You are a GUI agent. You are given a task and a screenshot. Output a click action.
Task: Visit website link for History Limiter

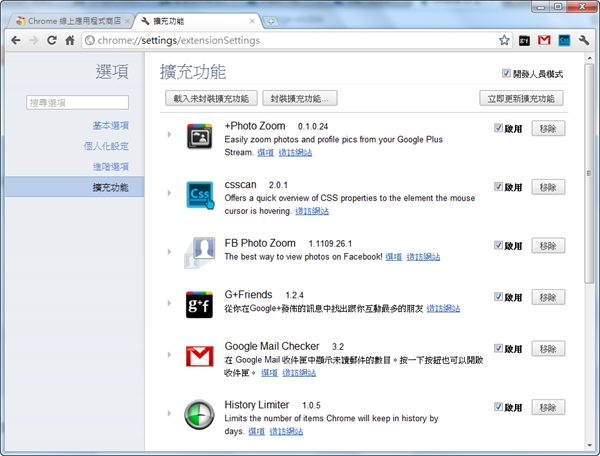point(286,432)
